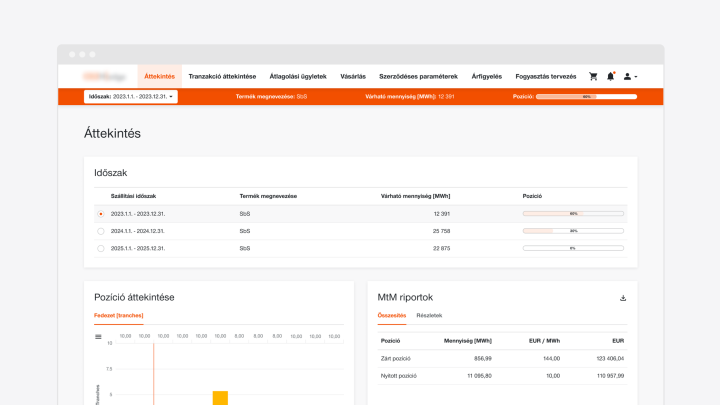Click the Áttekintés page heading
The image size is (720, 405).
pos(112,134)
